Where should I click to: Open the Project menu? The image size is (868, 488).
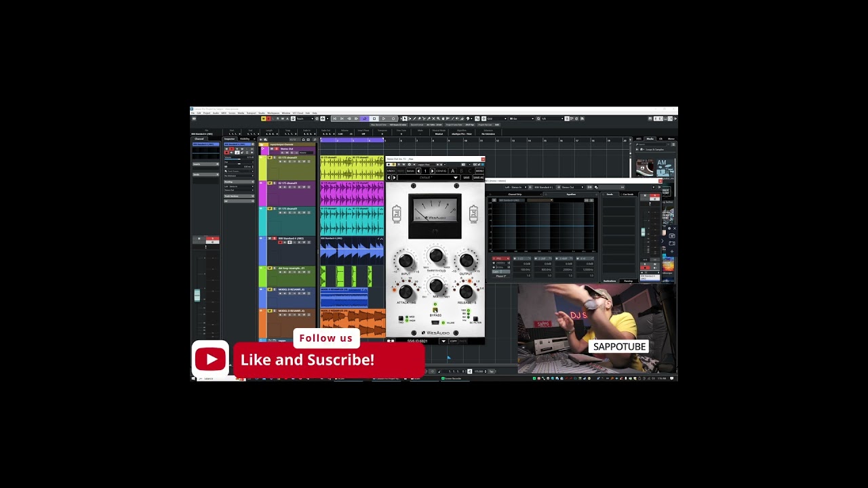207,113
